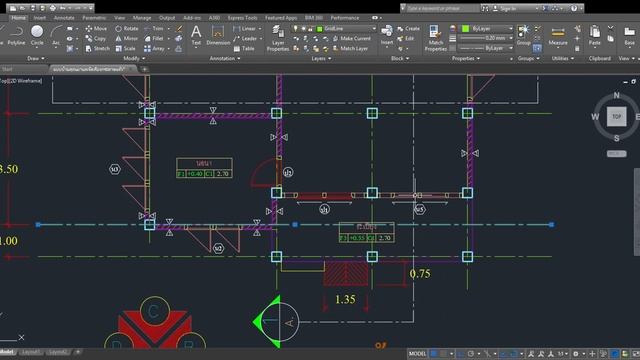Toggle grid display in status bar

click(x=434, y=353)
